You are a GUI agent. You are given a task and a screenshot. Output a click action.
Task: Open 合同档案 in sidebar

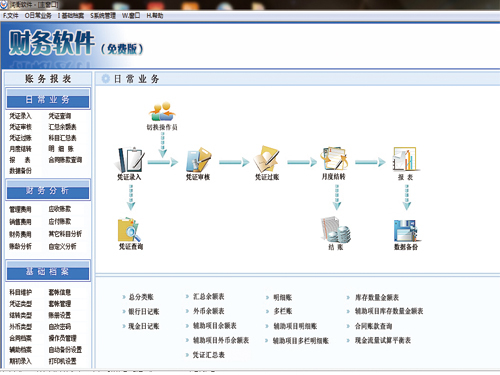pyautogui.click(x=20, y=338)
